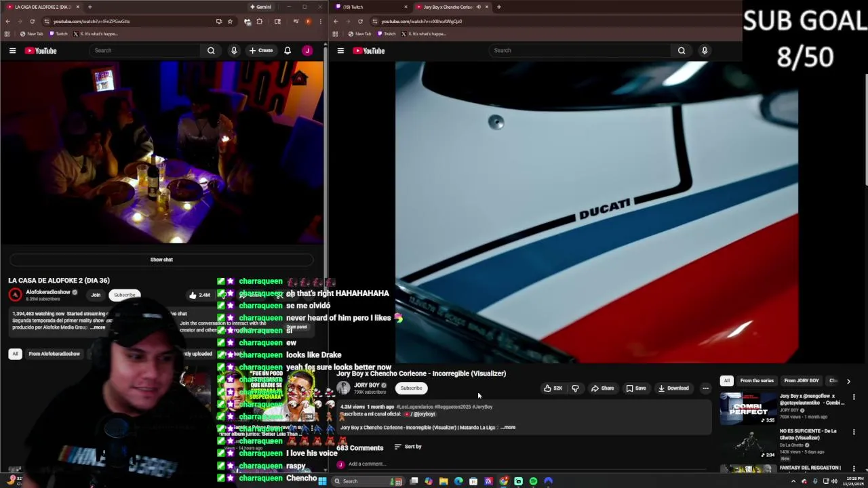Viewport: 868px width, 488px height.
Task: Open NO ES SUFICIENTE video thumbnail
Action: click(748, 443)
